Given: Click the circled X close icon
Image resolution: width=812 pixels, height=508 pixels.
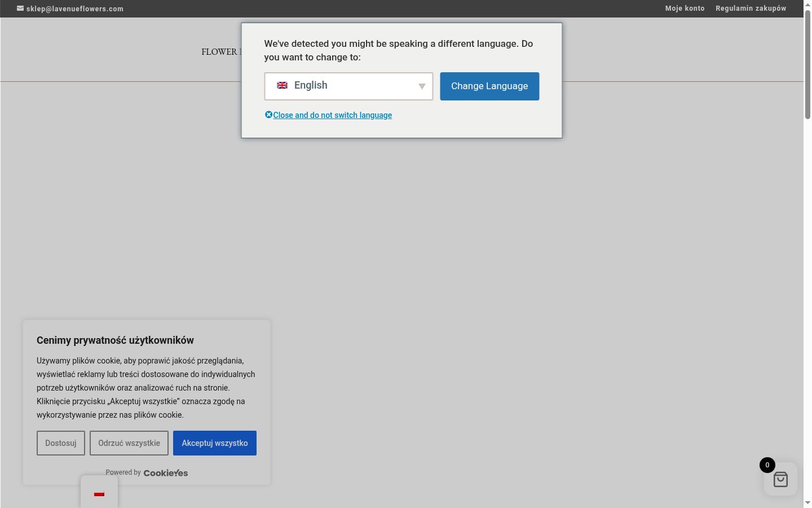Looking at the screenshot, I should point(268,115).
